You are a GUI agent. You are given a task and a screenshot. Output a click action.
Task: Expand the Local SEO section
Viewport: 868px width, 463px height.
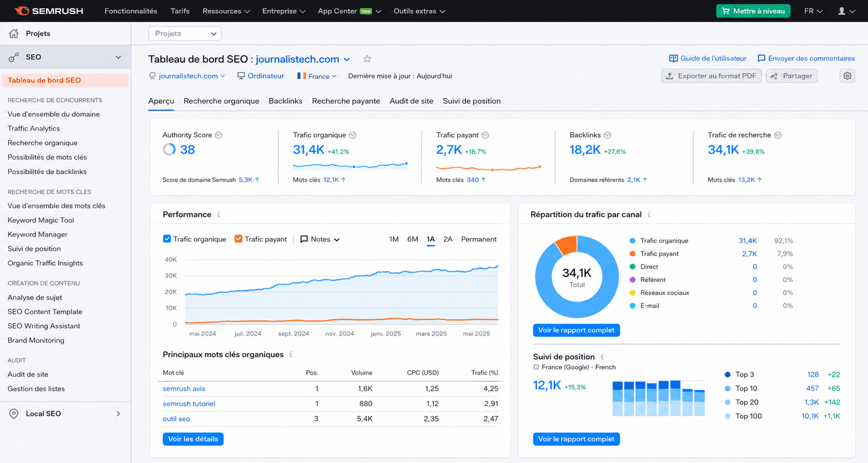point(118,414)
